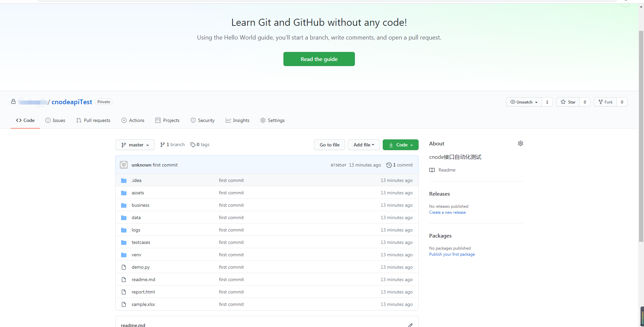Click the demo.py file icon
Viewport: 644px width, 327px height.
pos(124,267)
